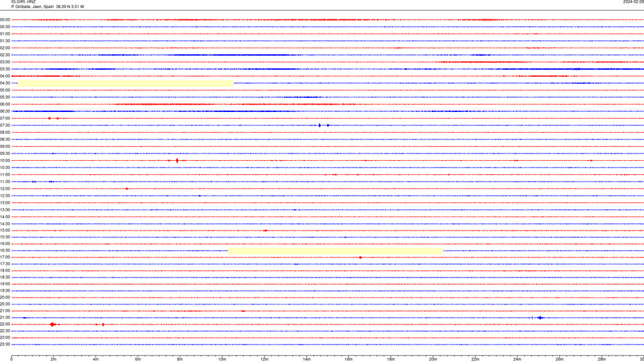
Task: Select the 03:30 time label
Action: click(5, 69)
